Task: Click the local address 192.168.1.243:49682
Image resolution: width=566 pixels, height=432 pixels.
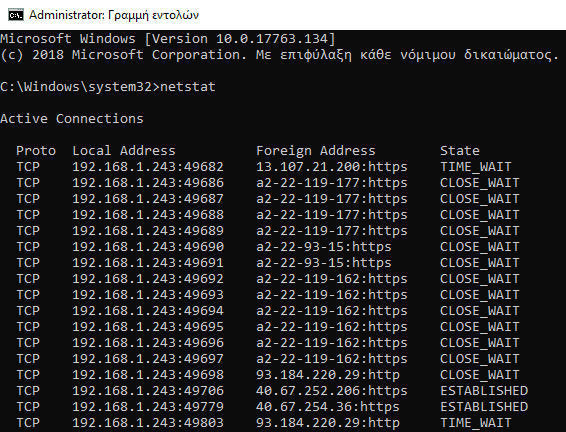Action: click(148, 167)
